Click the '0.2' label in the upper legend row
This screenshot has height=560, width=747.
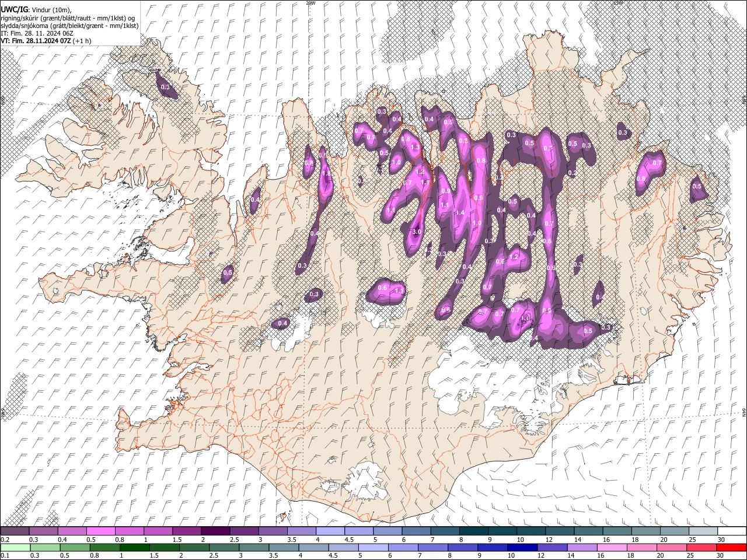[5, 540]
